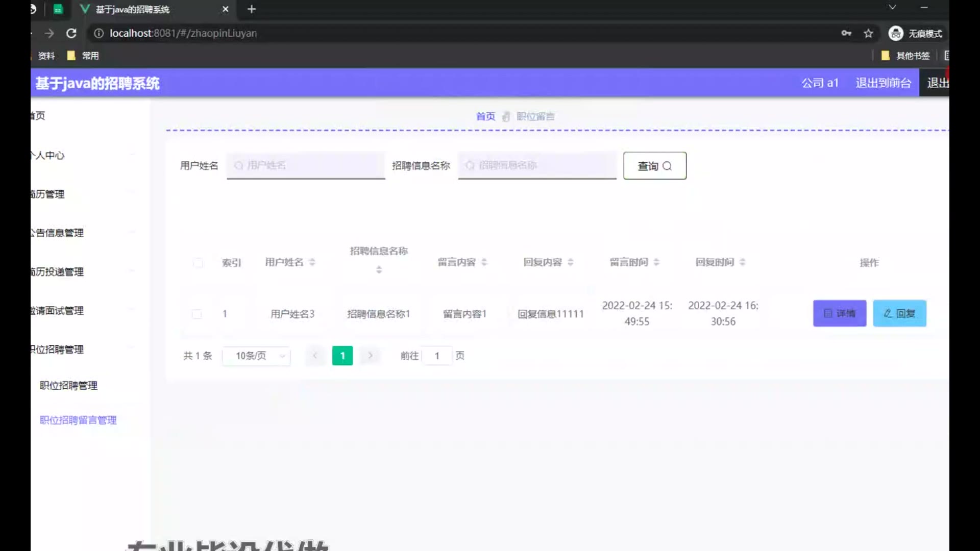The height and width of the screenshot is (551, 980).
Task: Sort by 用户姓名 column arrows
Action: [312, 262]
